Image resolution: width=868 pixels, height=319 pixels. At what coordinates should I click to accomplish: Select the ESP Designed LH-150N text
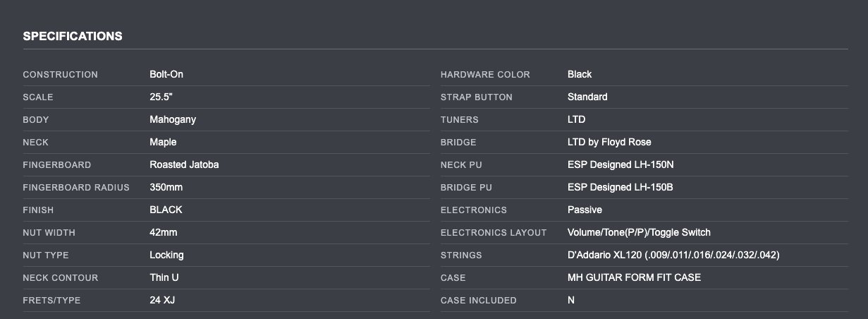point(616,164)
